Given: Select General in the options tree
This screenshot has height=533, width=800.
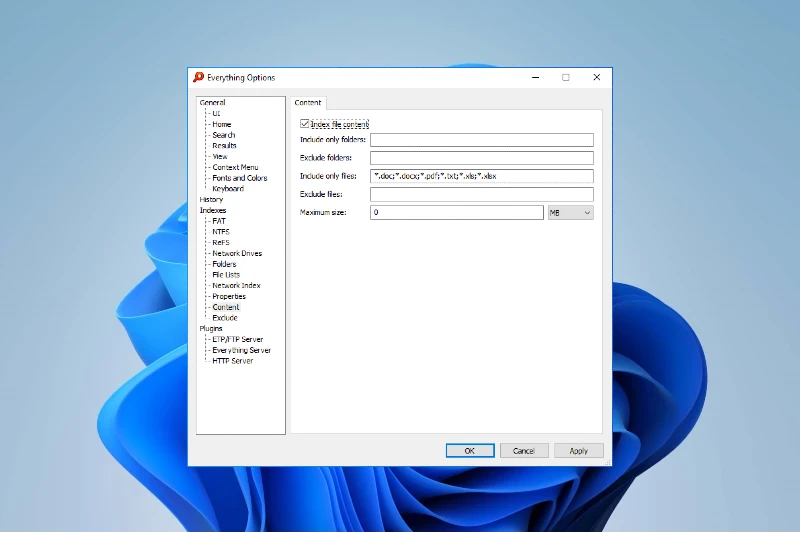Looking at the screenshot, I should click(212, 103).
